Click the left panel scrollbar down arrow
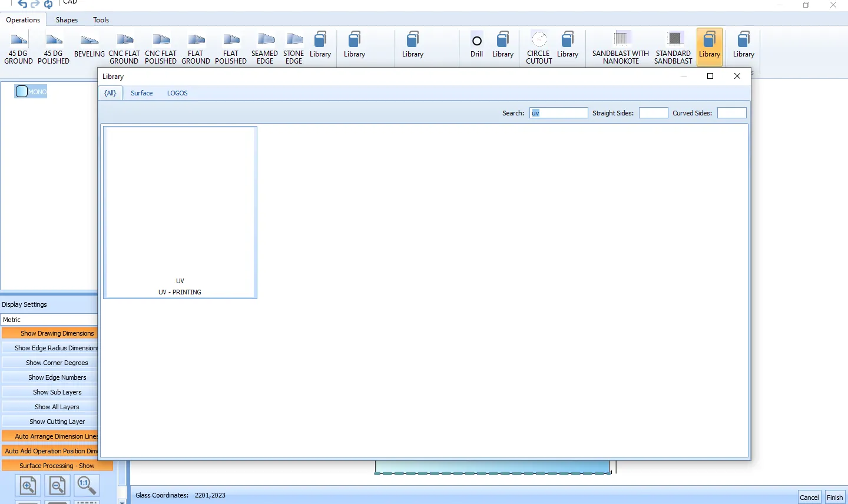 click(122, 501)
